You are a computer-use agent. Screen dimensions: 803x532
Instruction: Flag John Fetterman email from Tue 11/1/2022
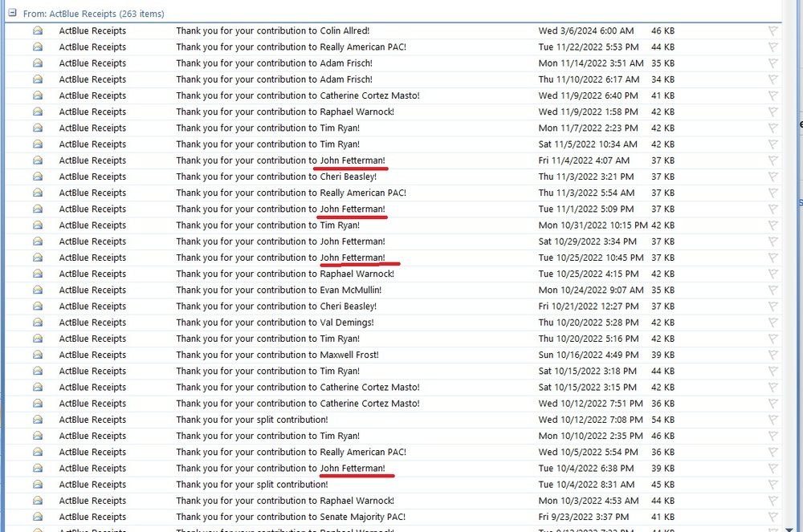[x=772, y=209]
